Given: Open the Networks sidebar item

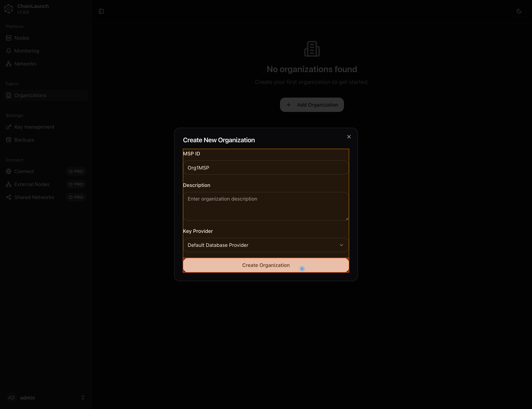Looking at the screenshot, I should [x=25, y=64].
